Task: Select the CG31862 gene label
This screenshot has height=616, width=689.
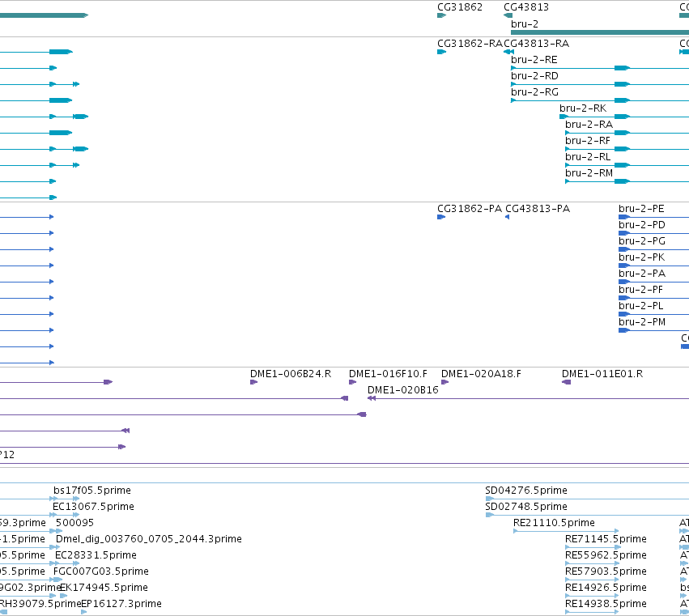Action: [x=460, y=7]
